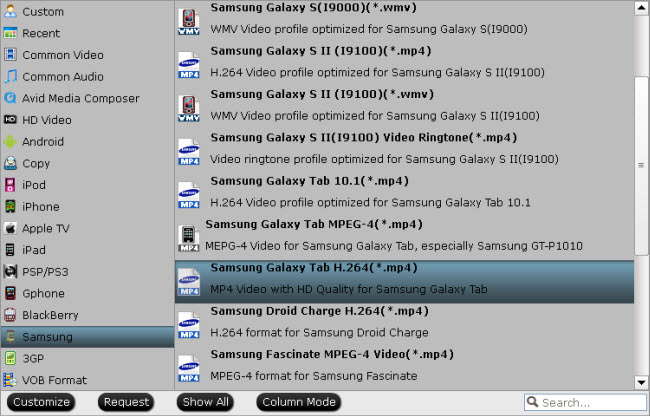The width and height of the screenshot is (650, 416).
Task: Select the Common Audio category
Action: click(87, 76)
